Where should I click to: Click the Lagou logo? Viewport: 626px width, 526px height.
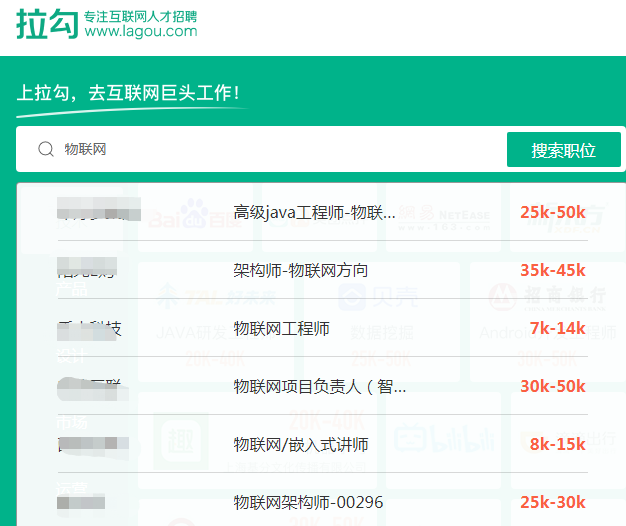(47, 24)
